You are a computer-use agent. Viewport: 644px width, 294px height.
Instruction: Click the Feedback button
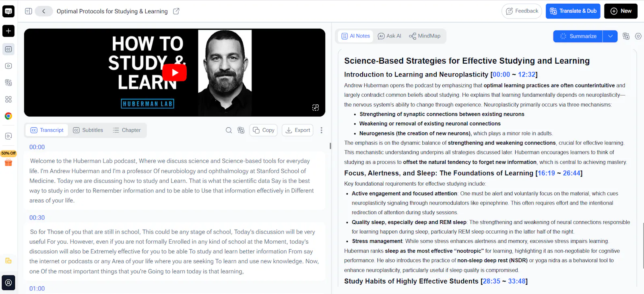(x=522, y=11)
